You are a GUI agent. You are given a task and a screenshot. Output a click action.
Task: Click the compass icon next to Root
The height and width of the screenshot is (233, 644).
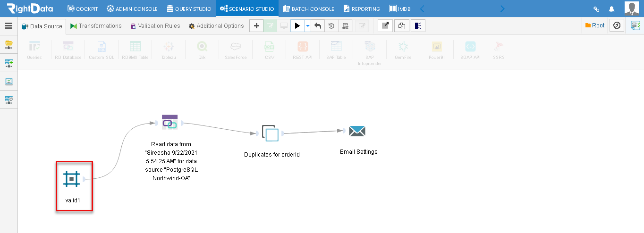pos(617,25)
